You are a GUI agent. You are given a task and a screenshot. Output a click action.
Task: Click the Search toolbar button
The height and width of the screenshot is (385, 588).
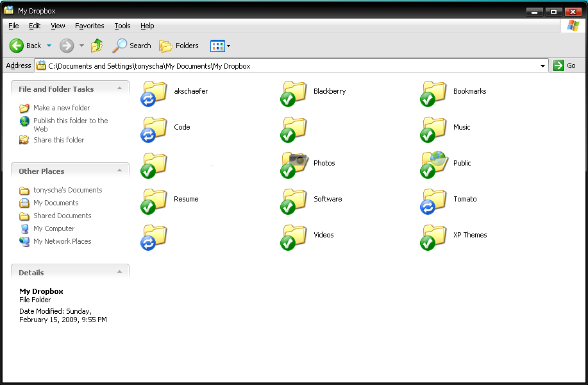tap(132, 46)
